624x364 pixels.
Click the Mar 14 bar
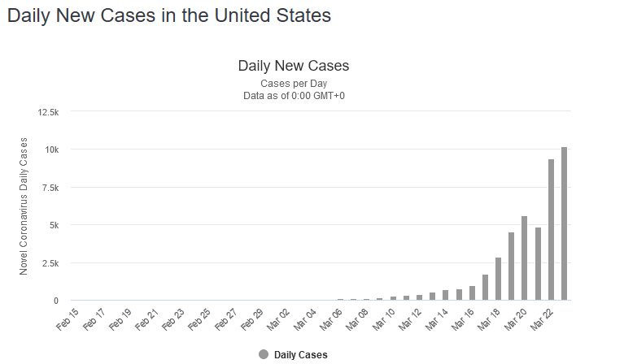click(446, 295)
